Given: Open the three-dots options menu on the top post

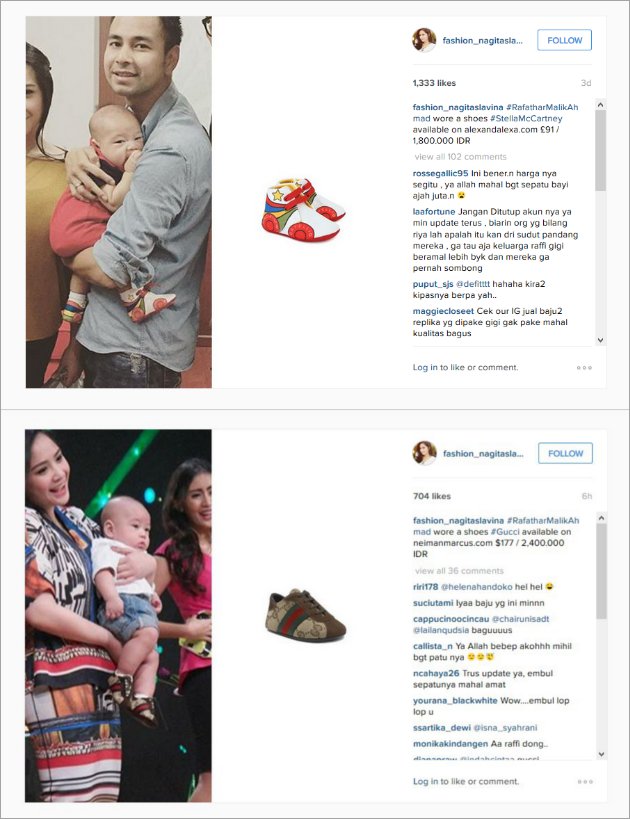Looking at the screenshot, I should tap(584, 368).
